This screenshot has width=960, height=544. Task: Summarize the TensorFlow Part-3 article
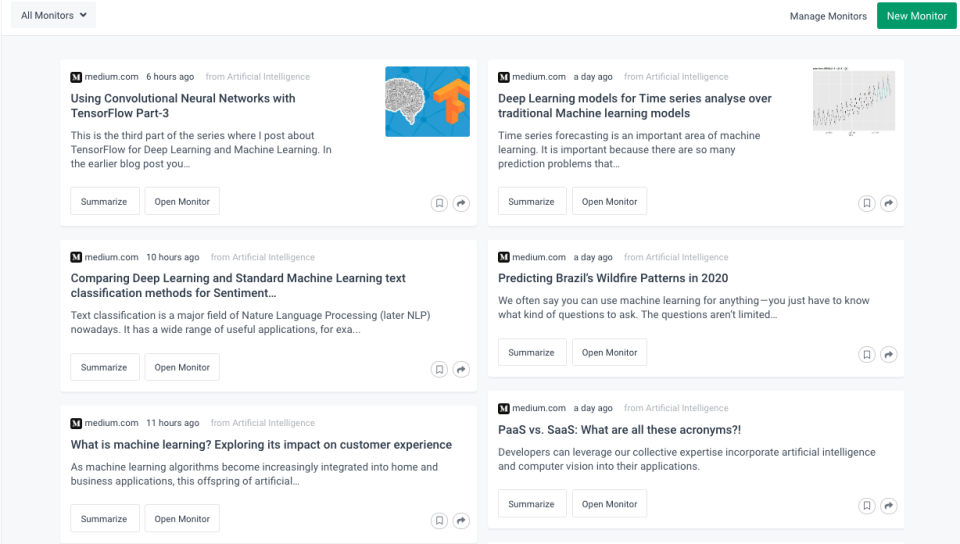pyautogui.click(x=104, y=202)
